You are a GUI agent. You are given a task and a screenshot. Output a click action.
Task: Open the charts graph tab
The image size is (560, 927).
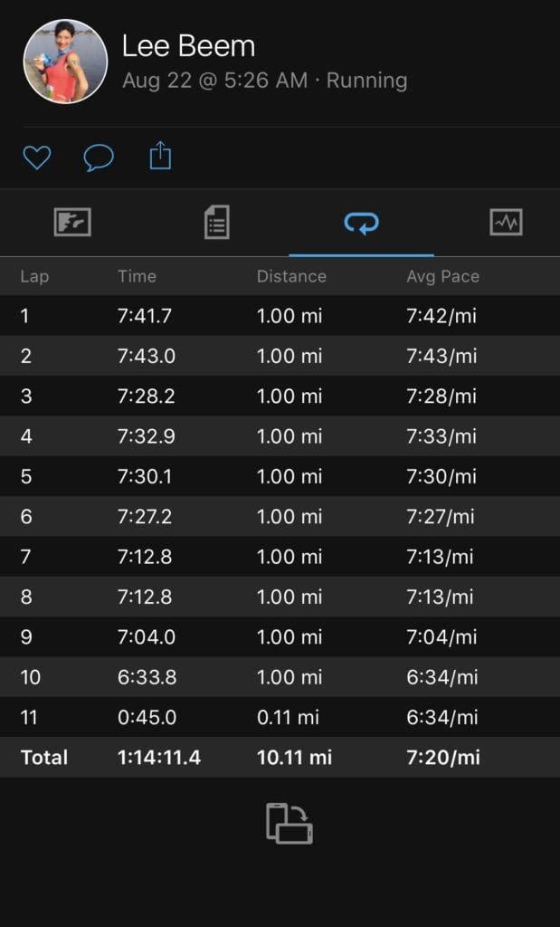(507, 223)
